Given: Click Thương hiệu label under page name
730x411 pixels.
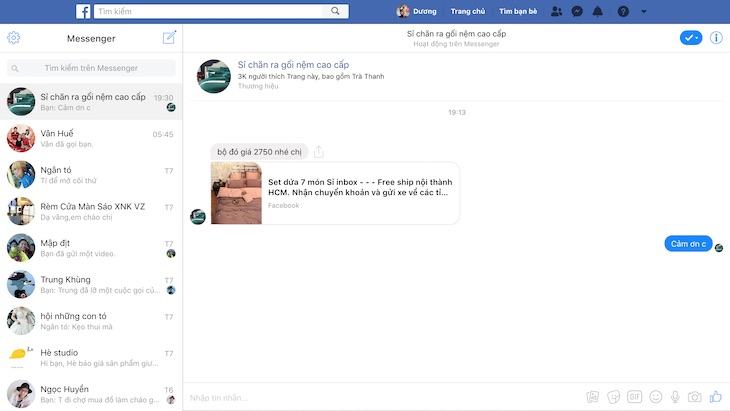Looking at the screenshot, I should 258,86.
